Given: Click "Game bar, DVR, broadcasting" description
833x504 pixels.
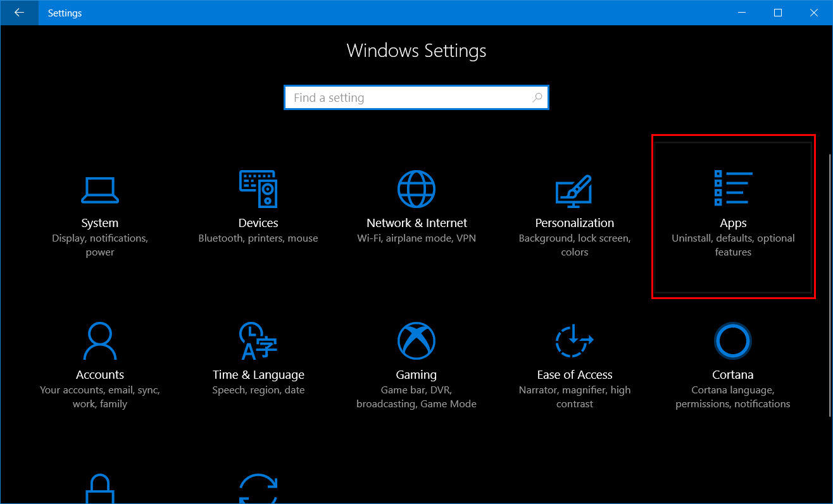Looking at the screenshot, I should pos(416,397).
